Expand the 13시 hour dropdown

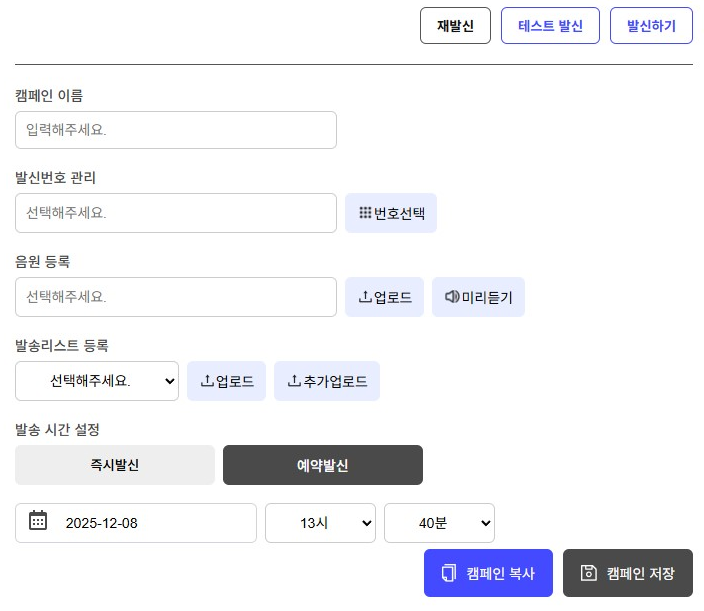pos(320,523)
